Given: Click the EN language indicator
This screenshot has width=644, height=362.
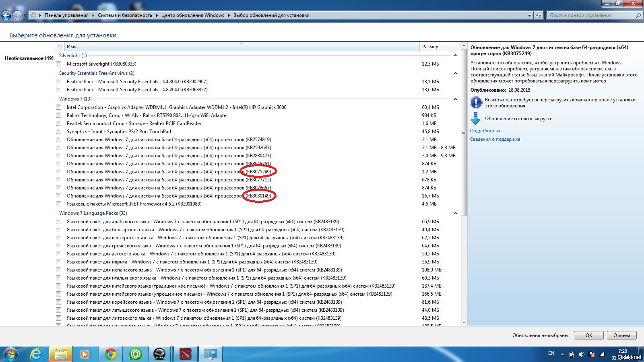Looking at the screenshot, I should click(x=551, y=353).
